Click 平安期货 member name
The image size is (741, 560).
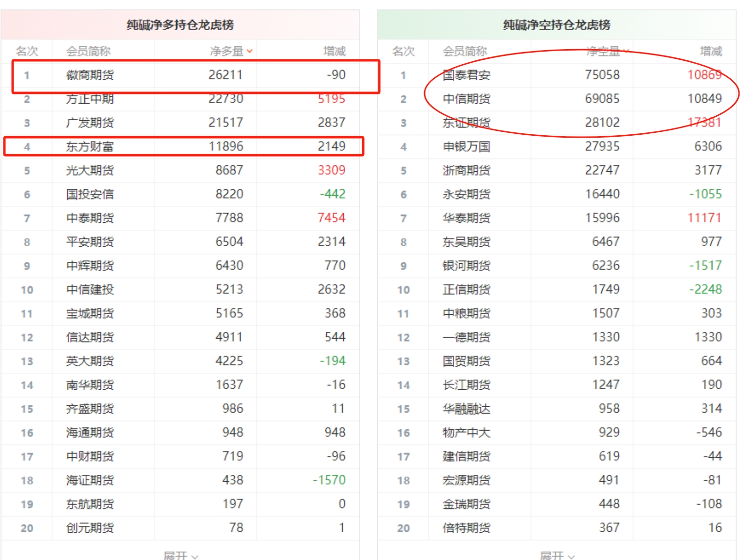[x=90, y=242]
